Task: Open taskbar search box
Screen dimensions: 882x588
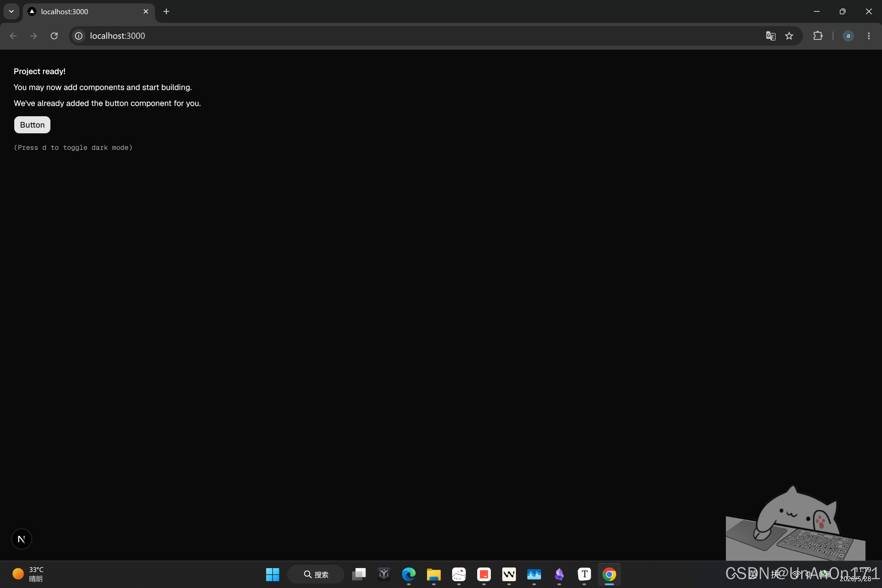Action: point(316,574)
